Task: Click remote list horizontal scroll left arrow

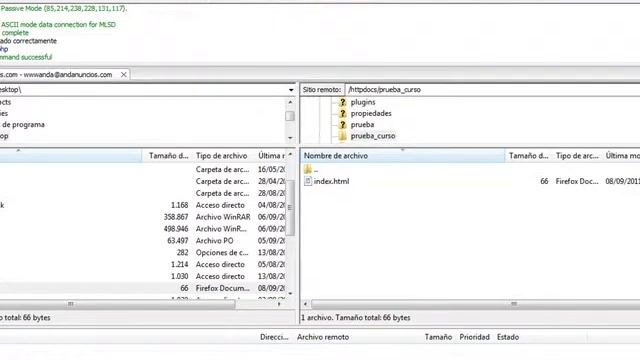Action: [305, 304]
